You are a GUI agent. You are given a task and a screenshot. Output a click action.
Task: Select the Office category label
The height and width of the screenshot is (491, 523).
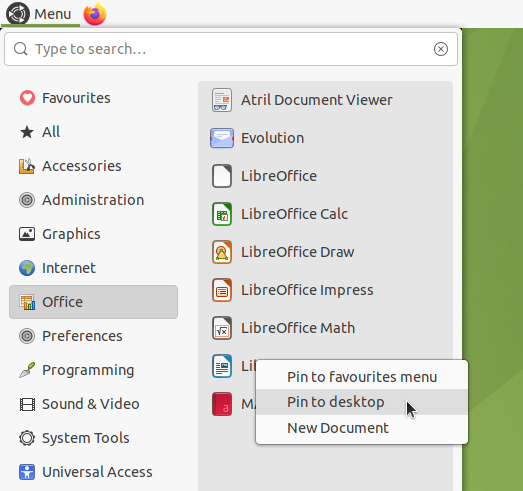(x=62, y=302)
